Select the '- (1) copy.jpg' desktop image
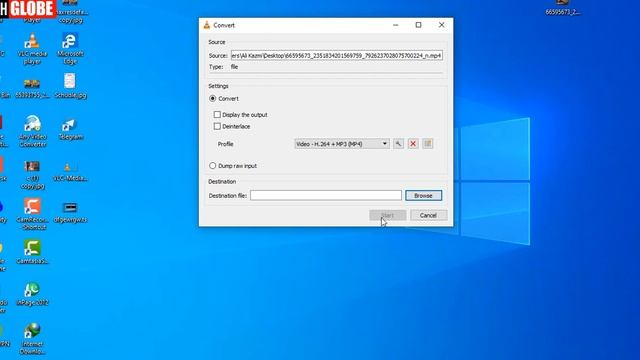 coord(32,175)
